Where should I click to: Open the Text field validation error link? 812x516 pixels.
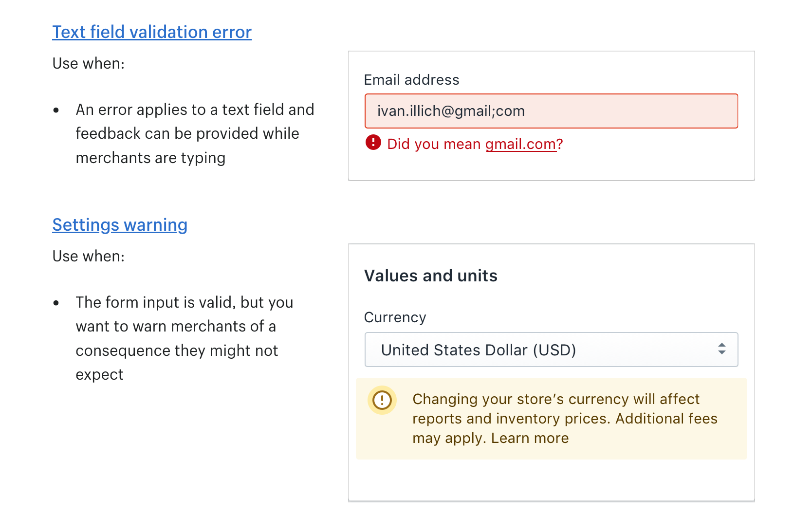pos(152,32)
